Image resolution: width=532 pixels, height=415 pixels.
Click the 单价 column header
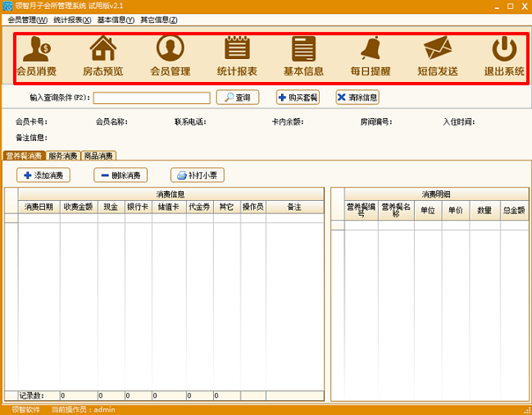point(456,210)
